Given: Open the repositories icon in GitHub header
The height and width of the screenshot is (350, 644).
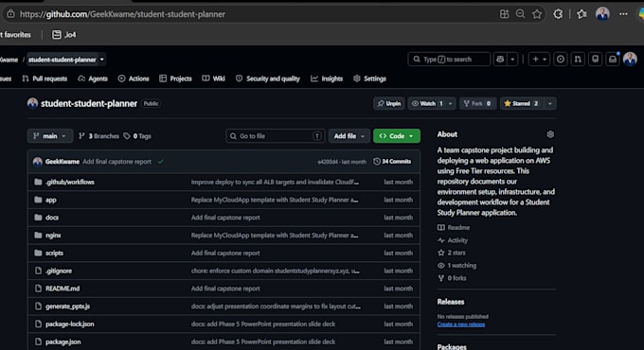Looking at the screenshot, I should pos(595,59).
